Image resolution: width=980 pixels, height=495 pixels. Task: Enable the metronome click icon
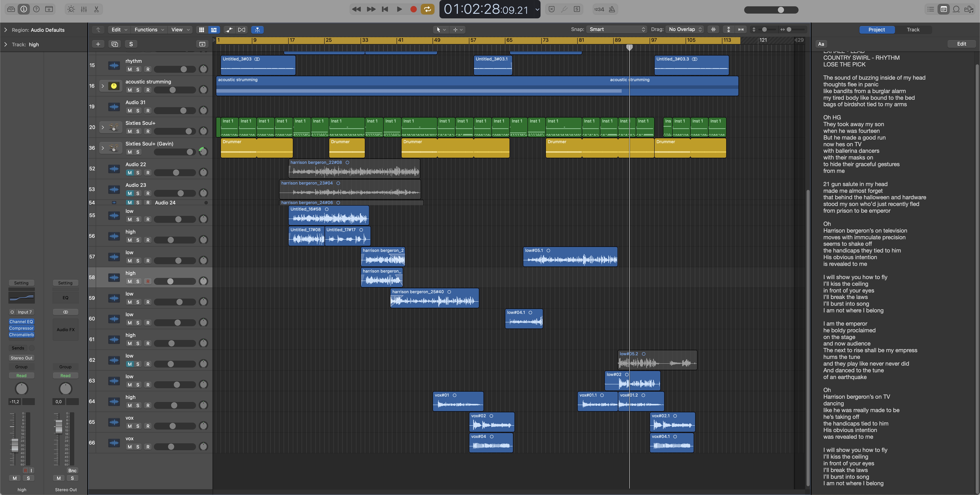[612, 10]
